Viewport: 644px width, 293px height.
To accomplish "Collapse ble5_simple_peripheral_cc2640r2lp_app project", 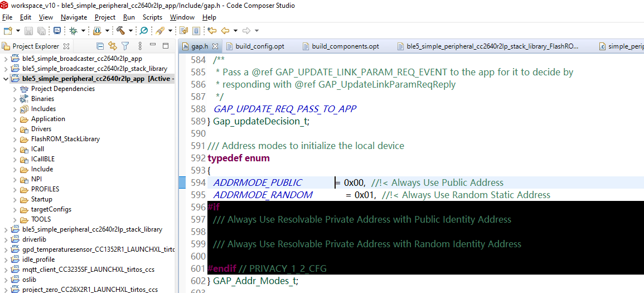I will click(x=6, y=79).
